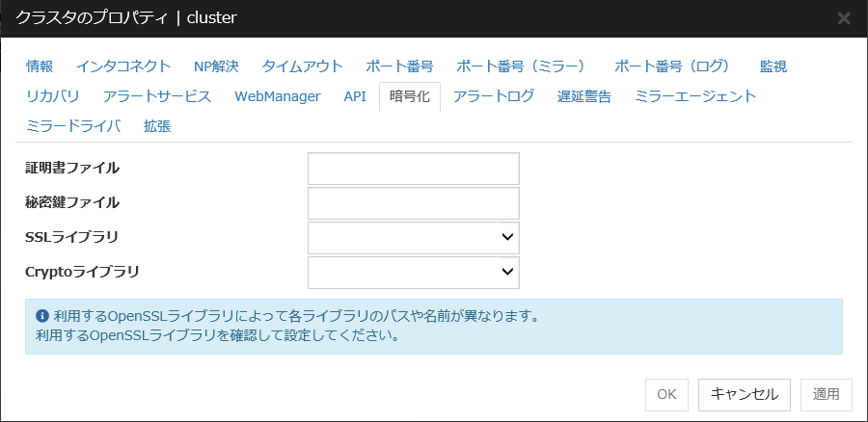Open the ポート番号 tab

pyautogui.click(x=399, y=66)
